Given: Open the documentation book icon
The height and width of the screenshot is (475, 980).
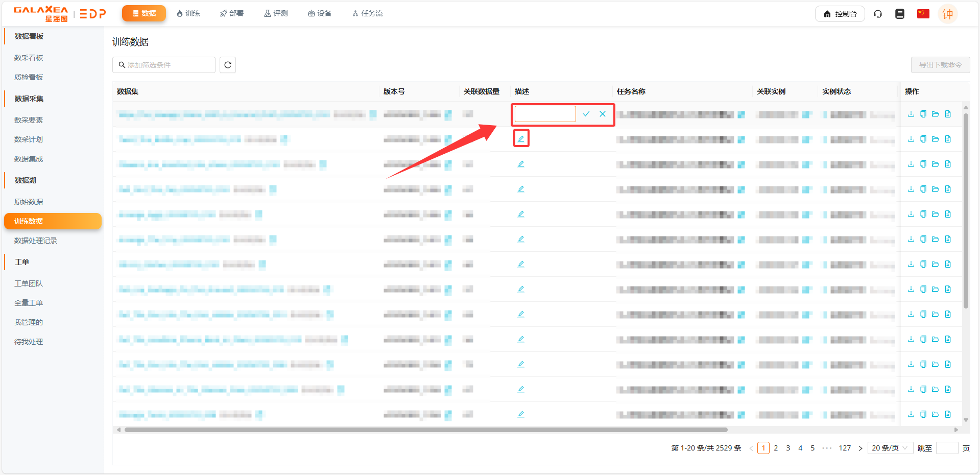Looking at the screenshot, I should tap(900, 14).
